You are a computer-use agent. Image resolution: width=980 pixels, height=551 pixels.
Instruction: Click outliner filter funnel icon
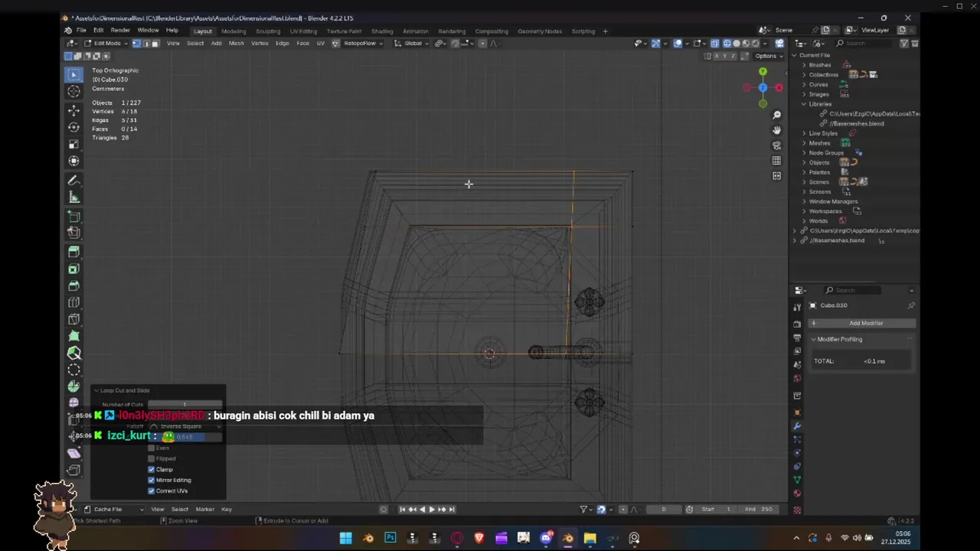904,44
